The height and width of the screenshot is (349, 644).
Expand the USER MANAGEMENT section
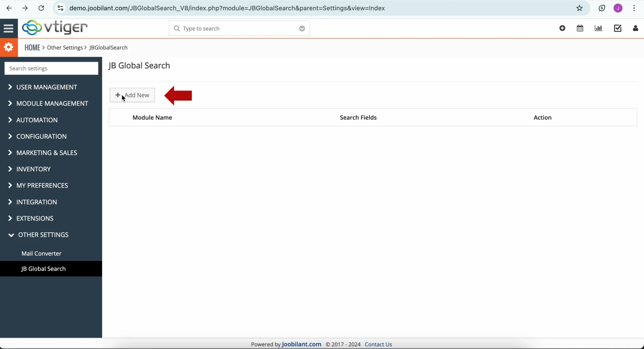47,87
